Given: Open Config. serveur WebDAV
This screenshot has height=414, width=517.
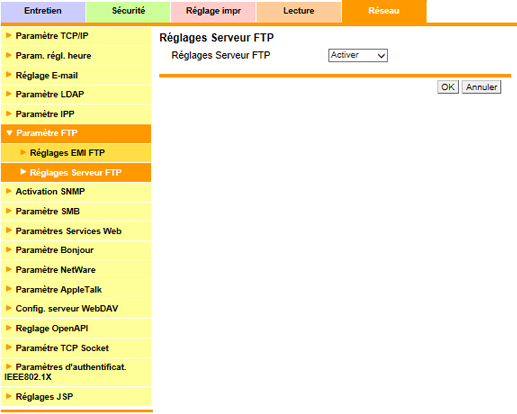Looking at the screenshot, I should click(76, 309).
